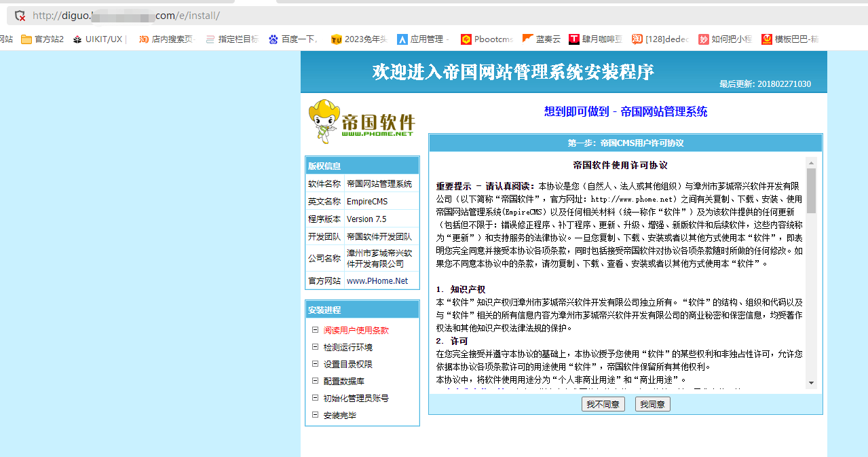Click the 软件名称 label cell
This screenshot has width=868, height=457.
[324, 184]
